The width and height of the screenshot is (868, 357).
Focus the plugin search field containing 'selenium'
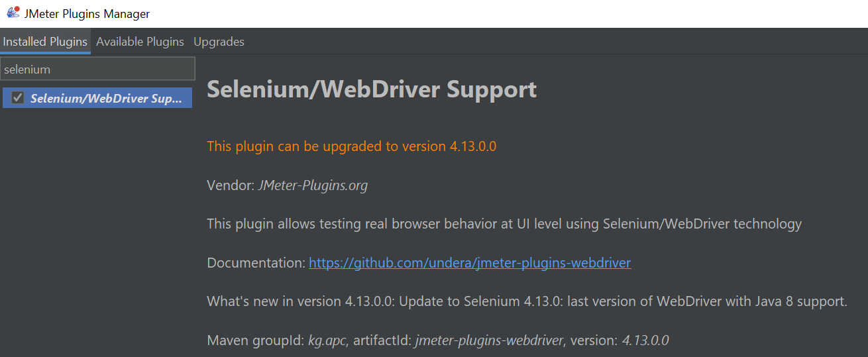click(97, 69)
